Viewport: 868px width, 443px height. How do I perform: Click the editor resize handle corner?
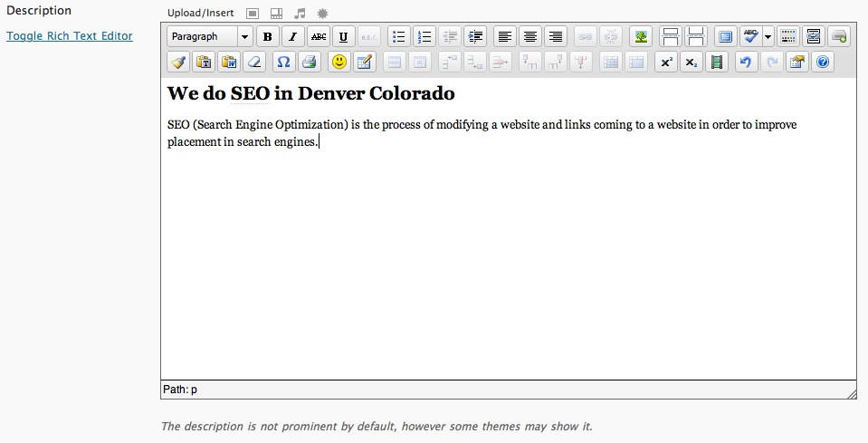tap(852, 393)
